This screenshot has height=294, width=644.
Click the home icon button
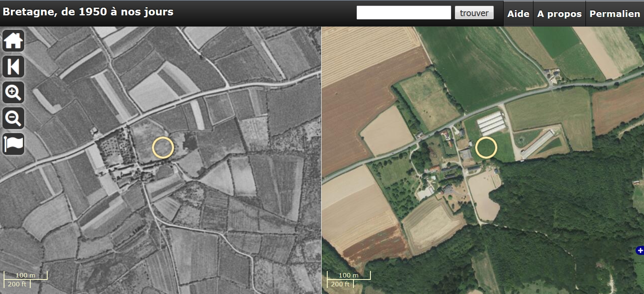[13, 41]
